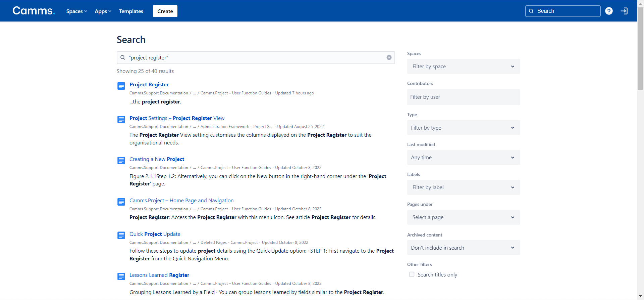Image resolution: width=644 pixels, height=300 pixels.
Task: Click the Create button
Action: click(165, 11)
